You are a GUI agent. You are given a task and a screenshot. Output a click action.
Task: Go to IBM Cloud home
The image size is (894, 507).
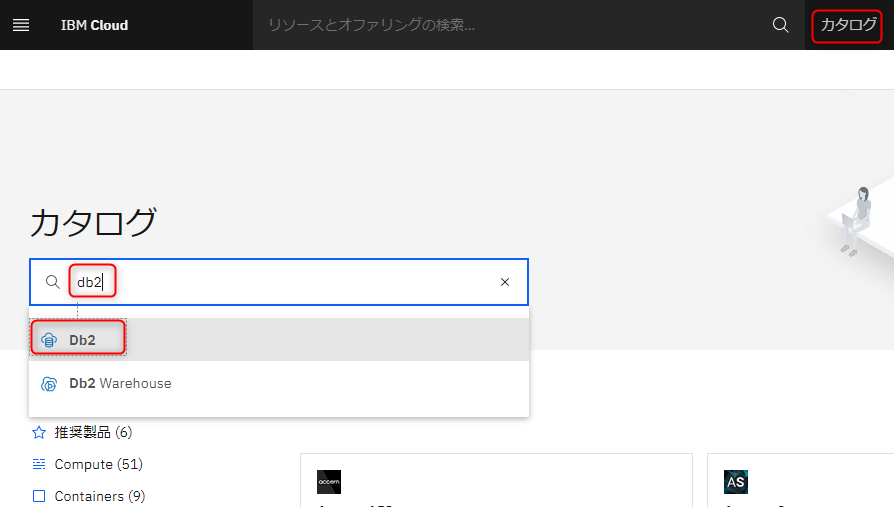[x=95, y=25]
